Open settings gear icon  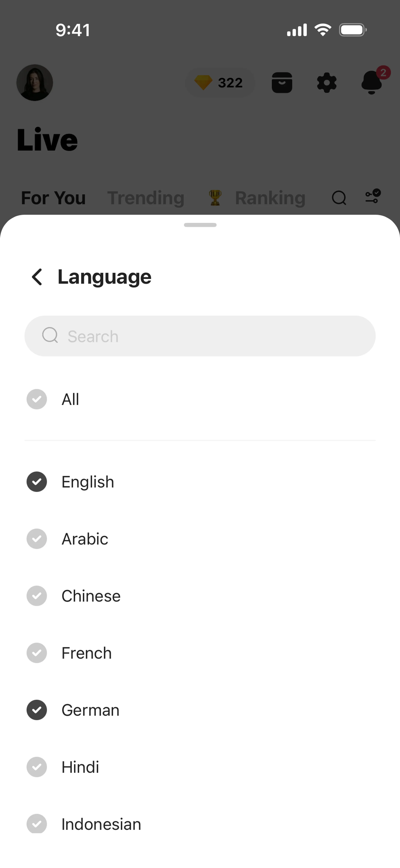[327, 83]
